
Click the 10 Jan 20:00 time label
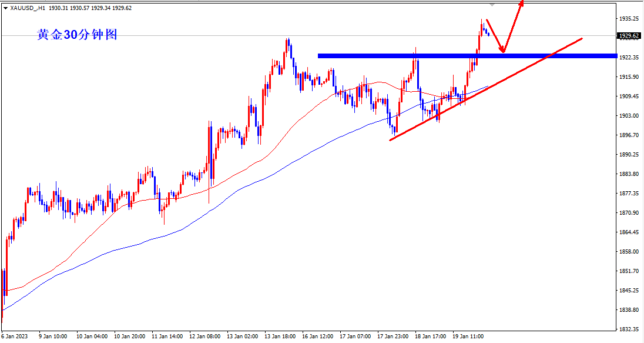129,337
